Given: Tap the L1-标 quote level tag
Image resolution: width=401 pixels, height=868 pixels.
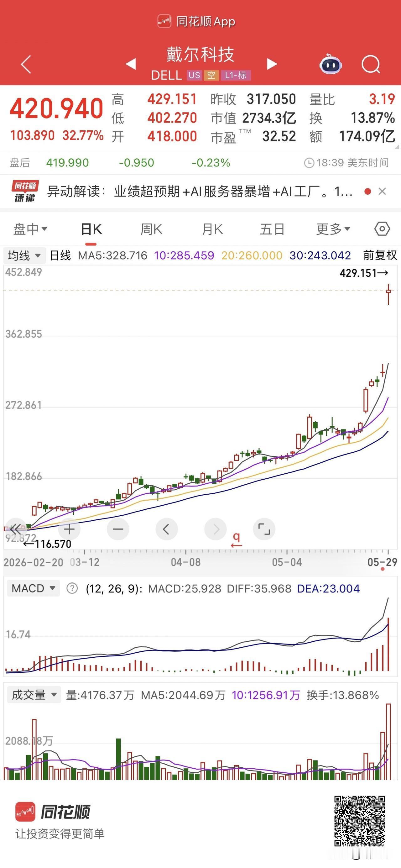Looking at the screenshot, I should point(236,75).
